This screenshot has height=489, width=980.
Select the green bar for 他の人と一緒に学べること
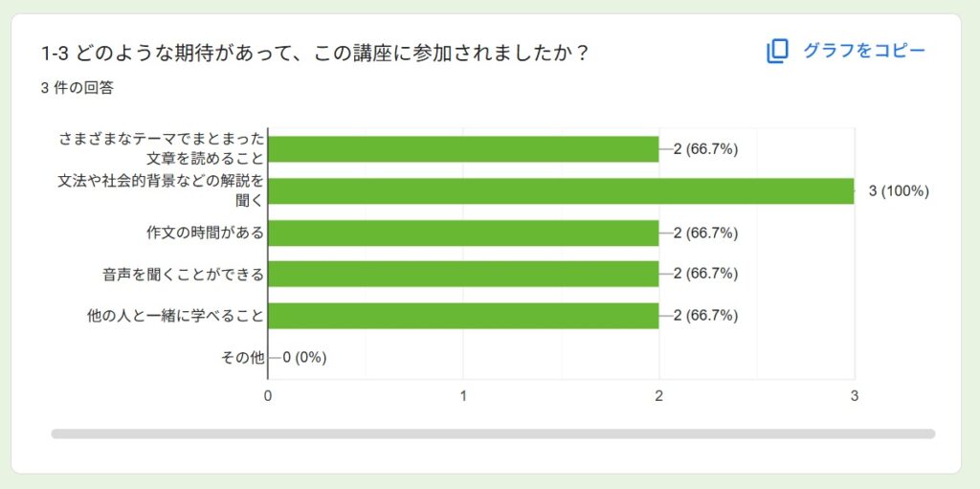(x=463, y=315)
